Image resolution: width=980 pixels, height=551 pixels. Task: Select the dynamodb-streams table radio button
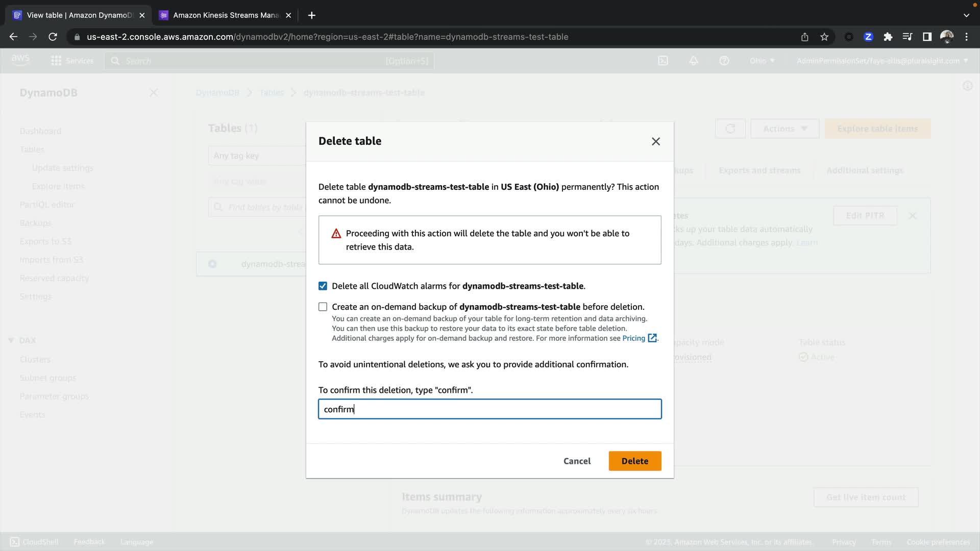212,264
